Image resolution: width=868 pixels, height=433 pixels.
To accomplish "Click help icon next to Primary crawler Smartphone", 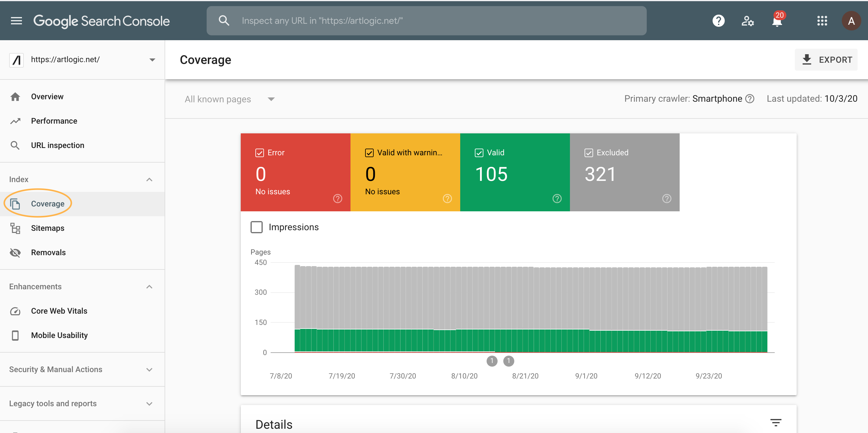I will 750,99.
